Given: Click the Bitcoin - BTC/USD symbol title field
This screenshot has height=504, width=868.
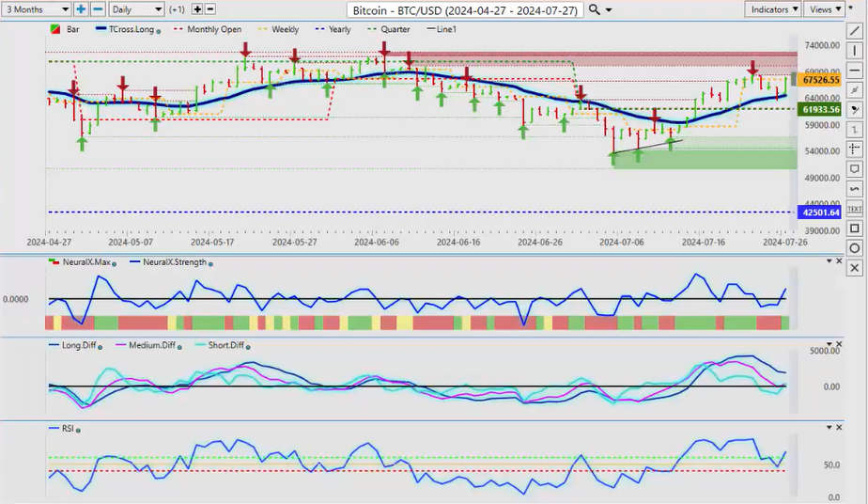Looking at the screenshot, I should [x=464, y=9].
